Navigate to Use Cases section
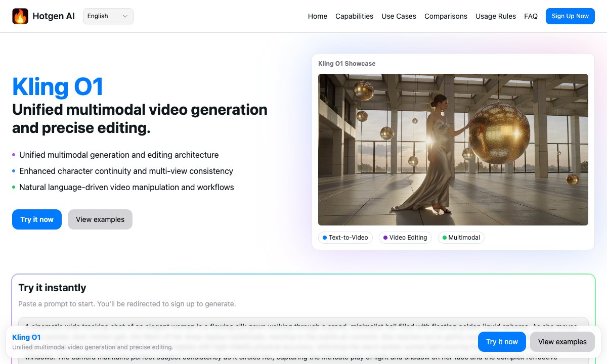Screen dimensions: 607x364 pos(399,16)
